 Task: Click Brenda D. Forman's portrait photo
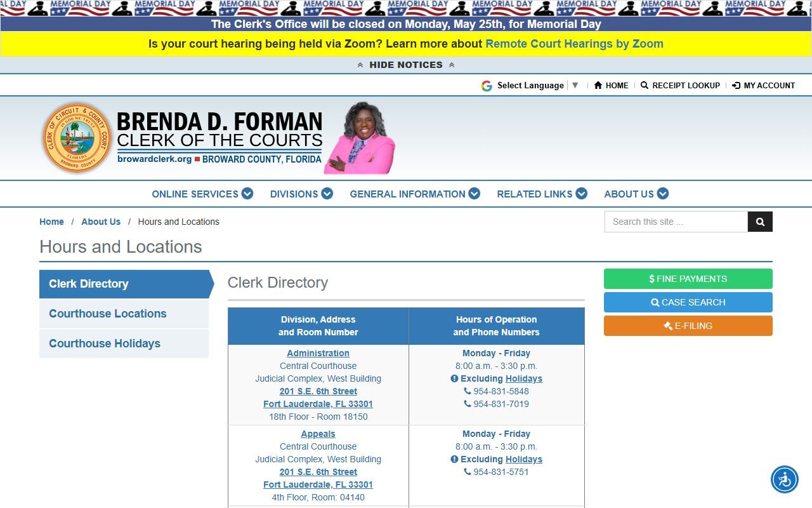click(359, 138)
